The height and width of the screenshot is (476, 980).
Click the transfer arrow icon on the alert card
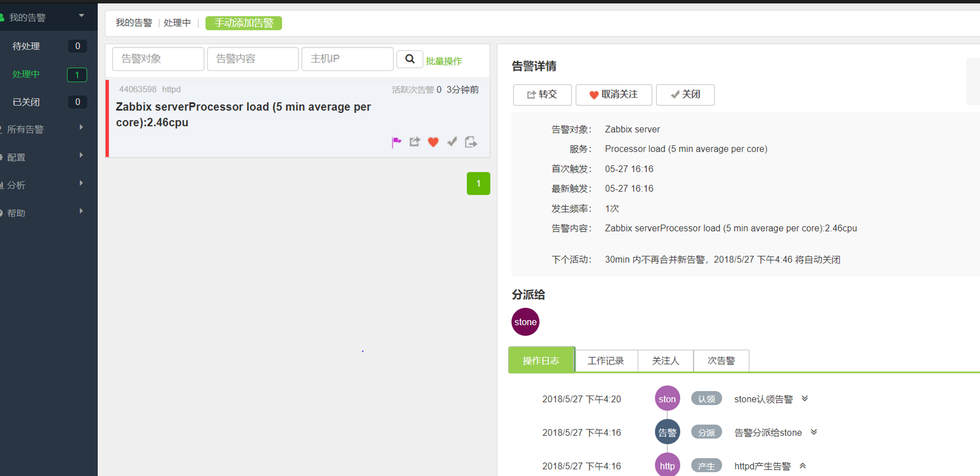coord(415,142)
